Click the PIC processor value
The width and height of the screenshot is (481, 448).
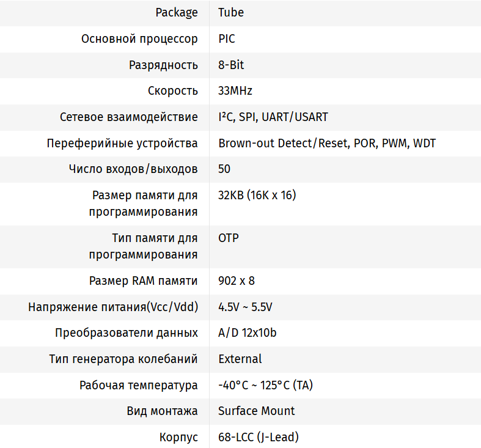227,39
